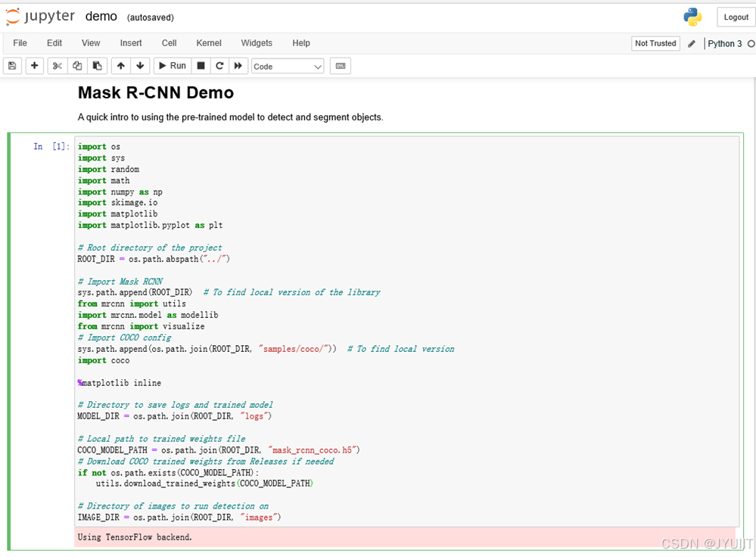Screen dimensions: 756x557
Task: Open the cell type Code dropdown
Action: (x=288, y=67)
